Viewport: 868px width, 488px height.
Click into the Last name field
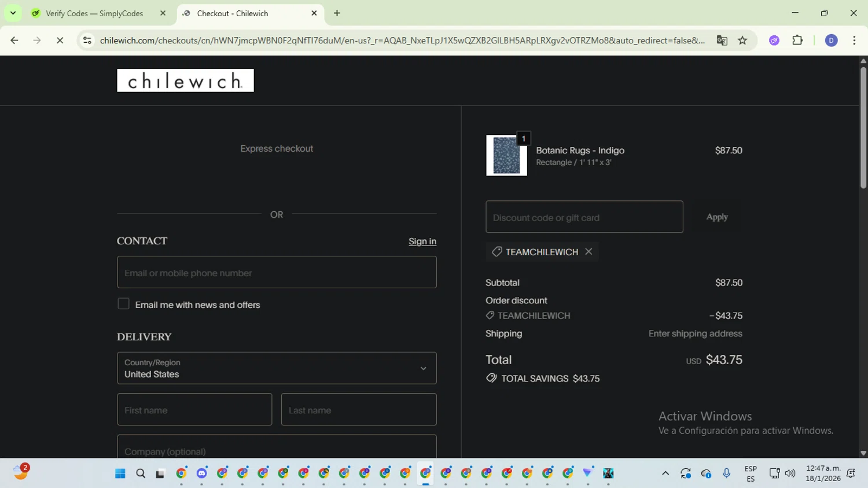[359, 410]
